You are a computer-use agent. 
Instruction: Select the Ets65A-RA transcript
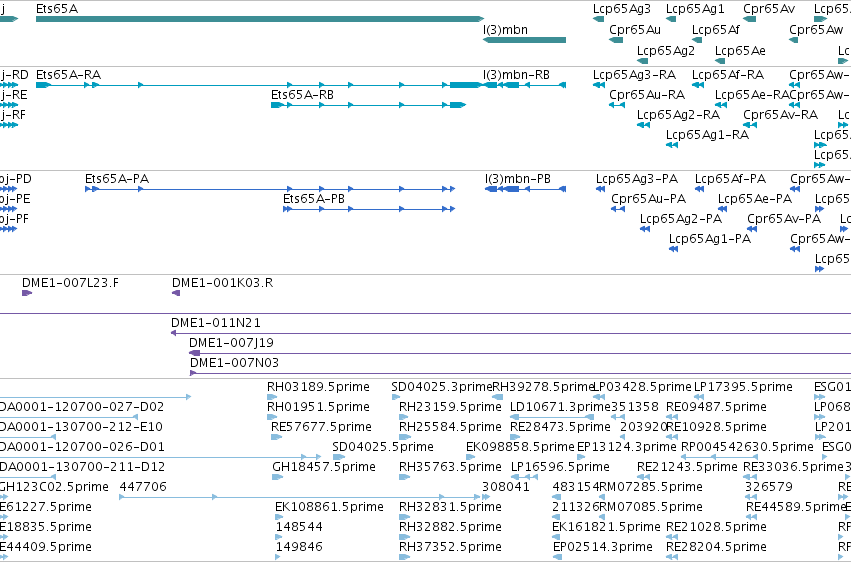[x=259, y=85]
